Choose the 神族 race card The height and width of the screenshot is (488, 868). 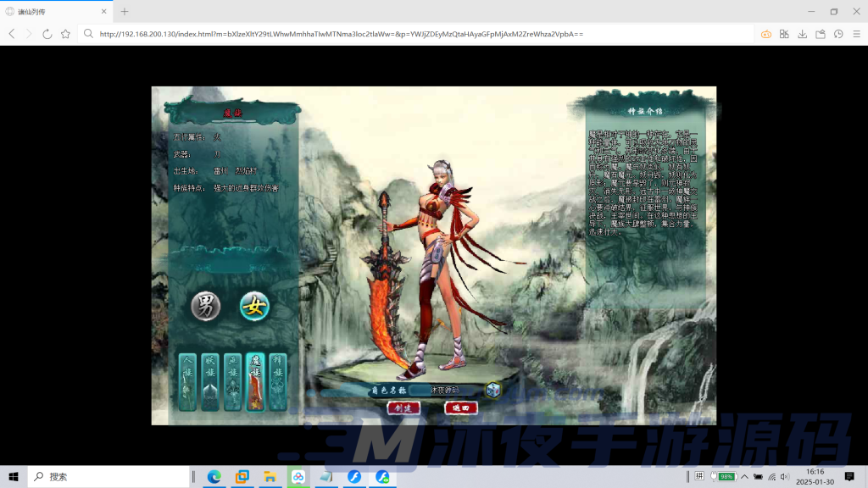pyautogui.click(x=277, y=382)
